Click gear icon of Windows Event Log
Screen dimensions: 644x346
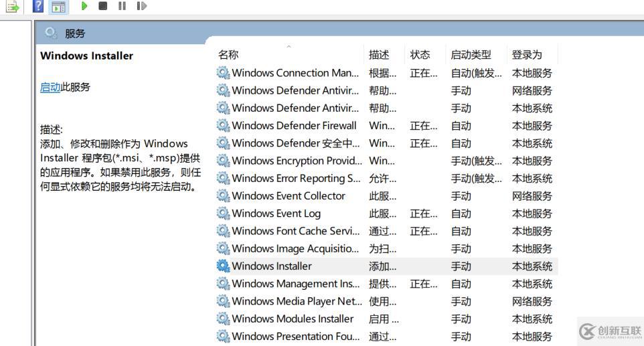(x=223, y=213)
